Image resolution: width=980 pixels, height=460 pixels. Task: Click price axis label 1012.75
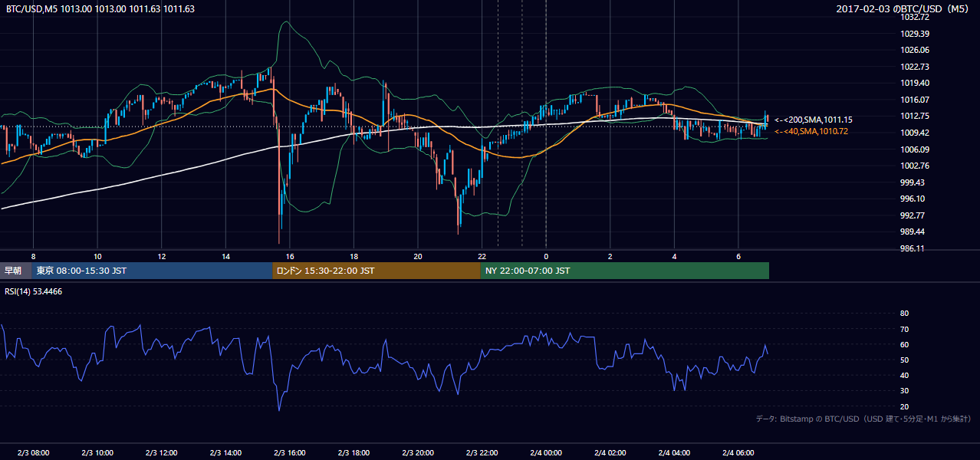(915, 116)
